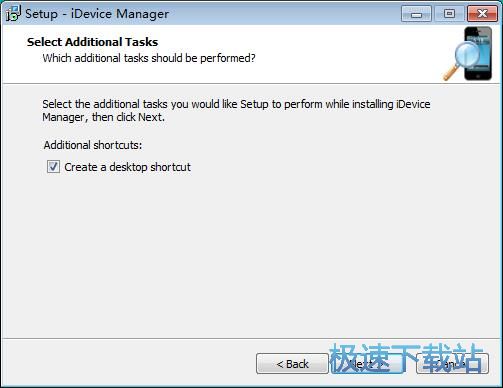Click the magnifying glass wizard image
Image resolution: width=503 pixels, height=388 pixels.
click(x=463, y=62)
